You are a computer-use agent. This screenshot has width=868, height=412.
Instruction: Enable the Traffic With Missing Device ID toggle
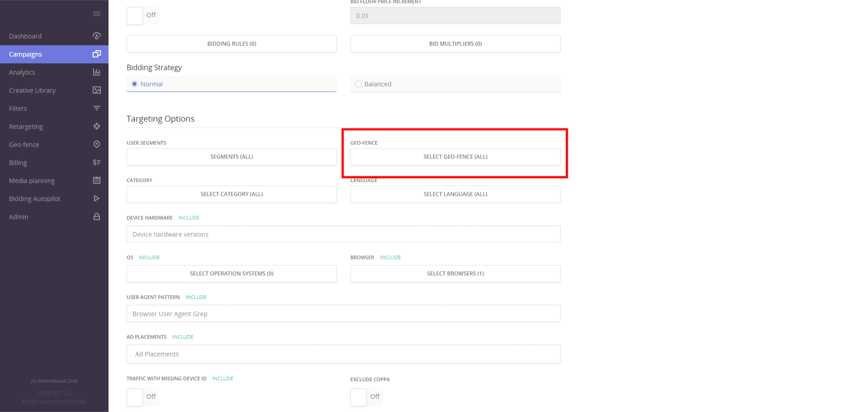pyautogui.click(x=134, y=397)
